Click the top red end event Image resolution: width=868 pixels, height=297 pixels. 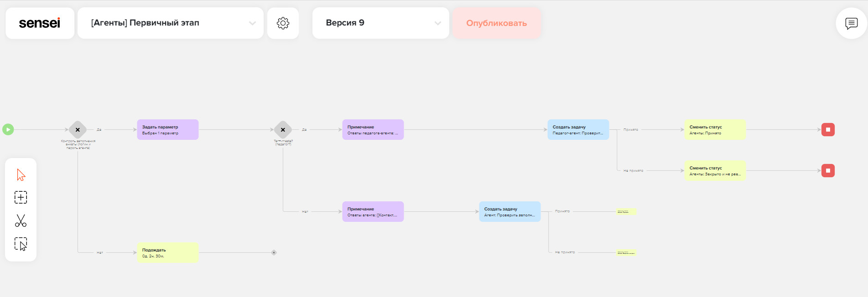tap(828, 130)
